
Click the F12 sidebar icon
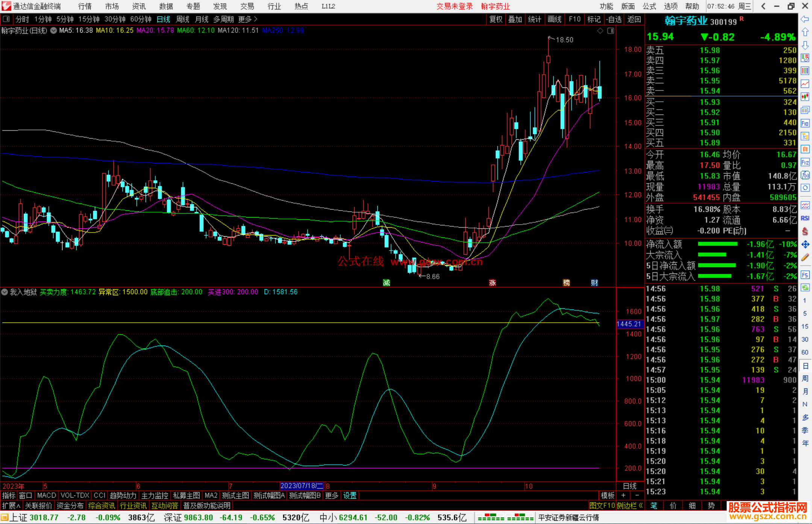pyautogui.click(x=805, y=162)
